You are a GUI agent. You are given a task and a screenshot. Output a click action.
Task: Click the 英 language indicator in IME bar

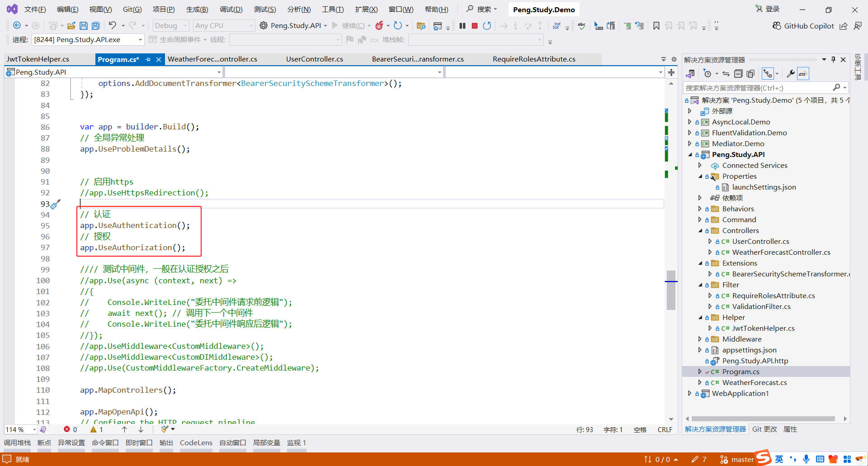coord(779,459)
